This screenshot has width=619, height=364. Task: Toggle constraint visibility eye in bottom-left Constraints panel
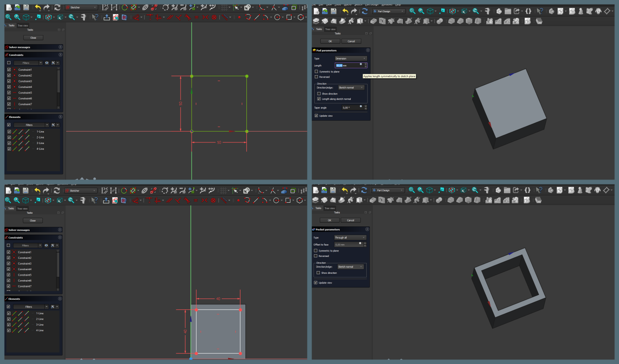coord(46,245)
